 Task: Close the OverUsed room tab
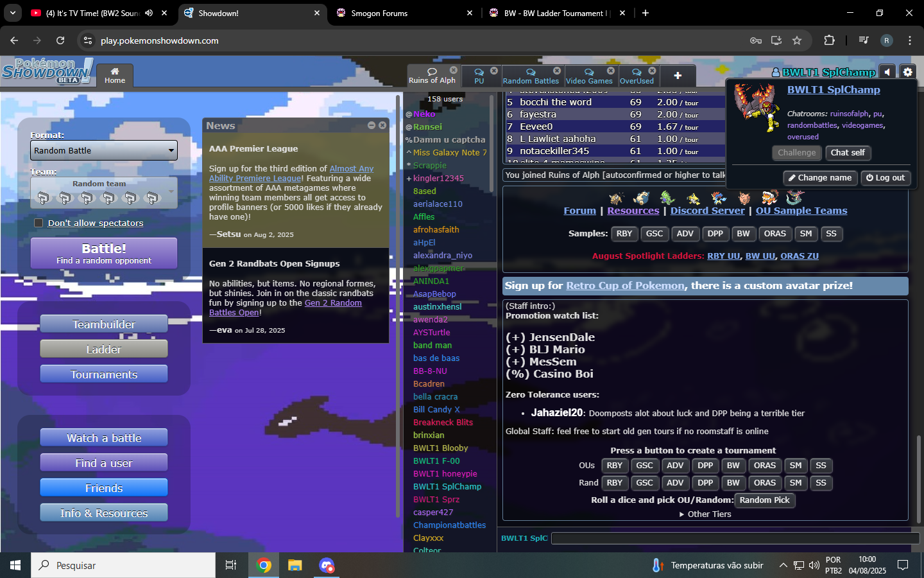(x=653, y=71)
